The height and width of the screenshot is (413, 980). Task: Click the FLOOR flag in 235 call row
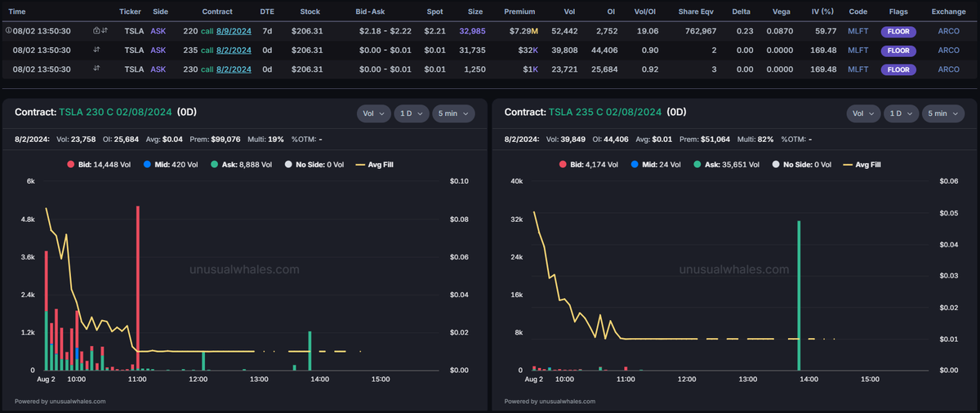[898, 50]
